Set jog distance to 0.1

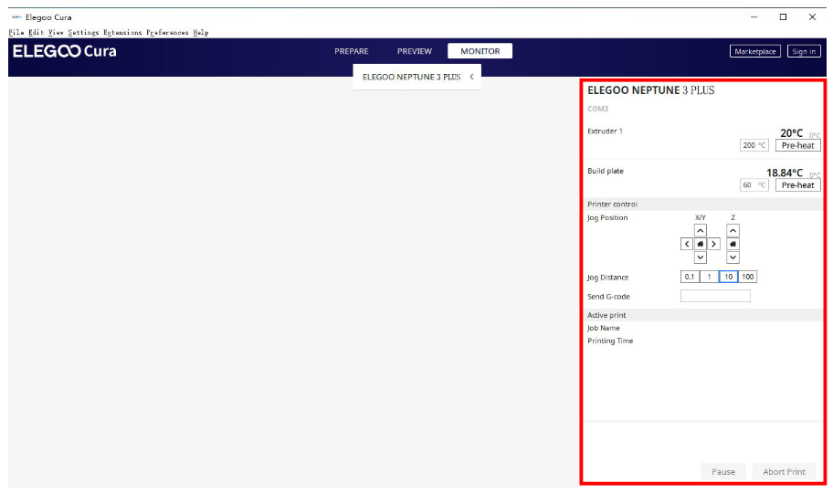pyautogui.click(x=690, y=277)
